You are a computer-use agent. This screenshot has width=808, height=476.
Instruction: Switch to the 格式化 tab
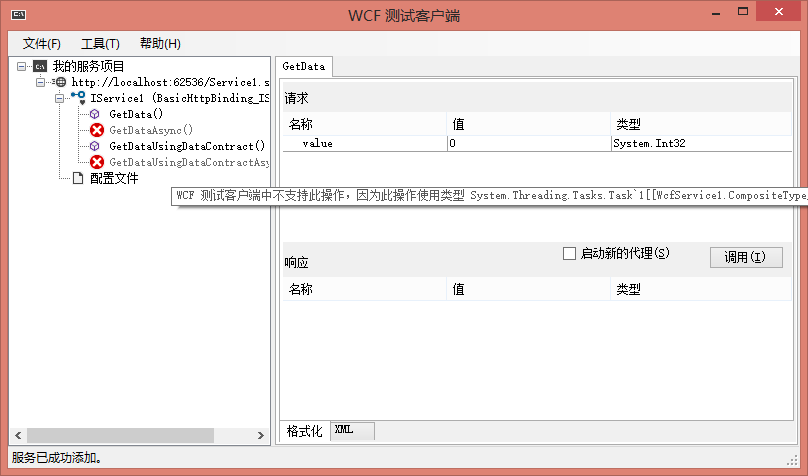pos(304,431)
